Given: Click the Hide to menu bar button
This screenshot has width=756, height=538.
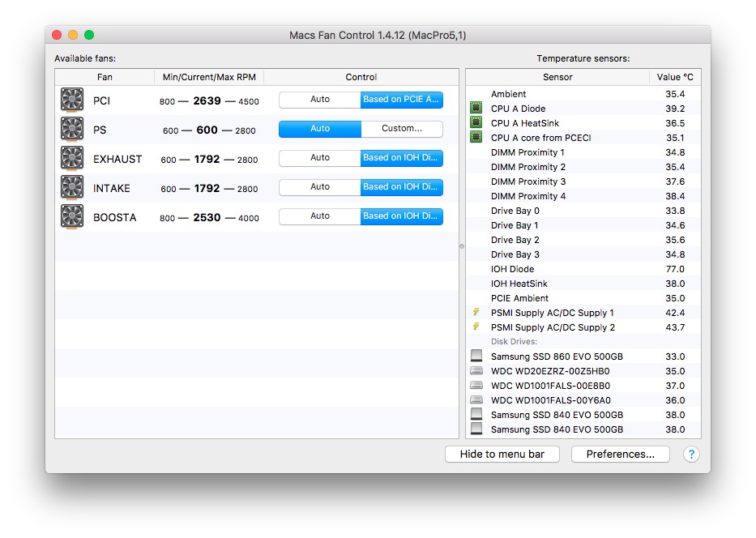Looking at the screenshot, I should click(x=502, y=454).
